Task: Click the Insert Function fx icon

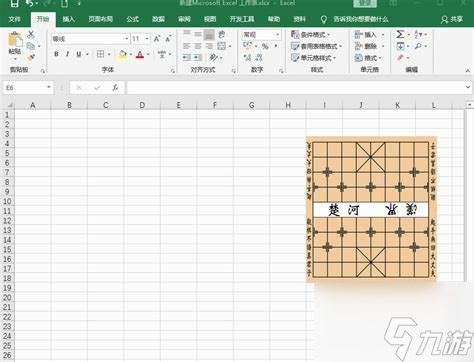Action: tap(115, 88)
